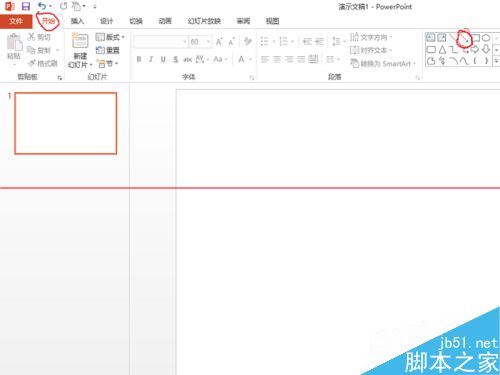Open the Section (节) dropdown
The height and width of the screenshot is (375, 500).
tap(107, 63)
